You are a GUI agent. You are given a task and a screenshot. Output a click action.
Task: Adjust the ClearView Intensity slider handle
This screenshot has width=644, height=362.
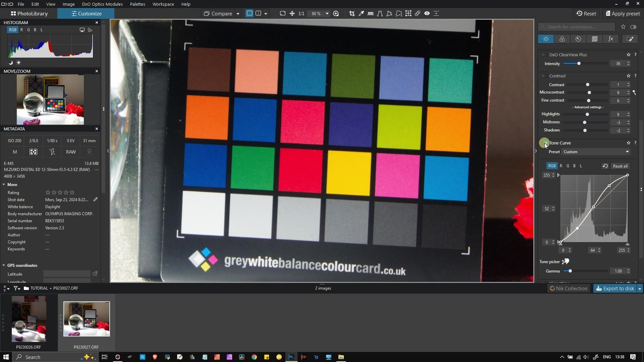coord(579,64)
